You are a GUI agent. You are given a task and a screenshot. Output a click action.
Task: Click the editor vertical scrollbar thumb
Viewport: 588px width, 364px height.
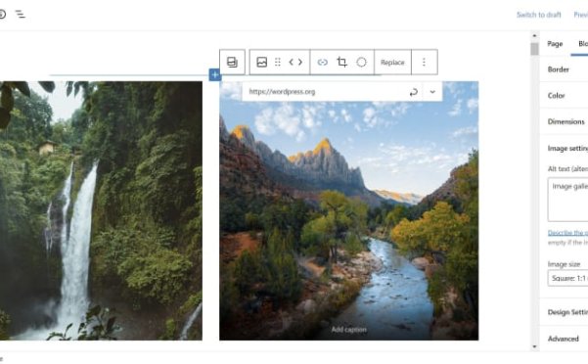[x=534, y=49]
